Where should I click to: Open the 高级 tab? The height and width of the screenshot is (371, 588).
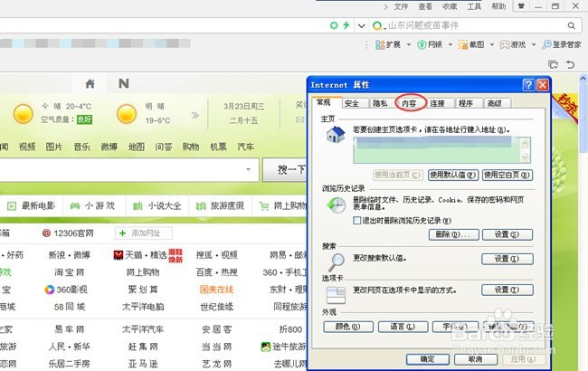click(494, 103)
